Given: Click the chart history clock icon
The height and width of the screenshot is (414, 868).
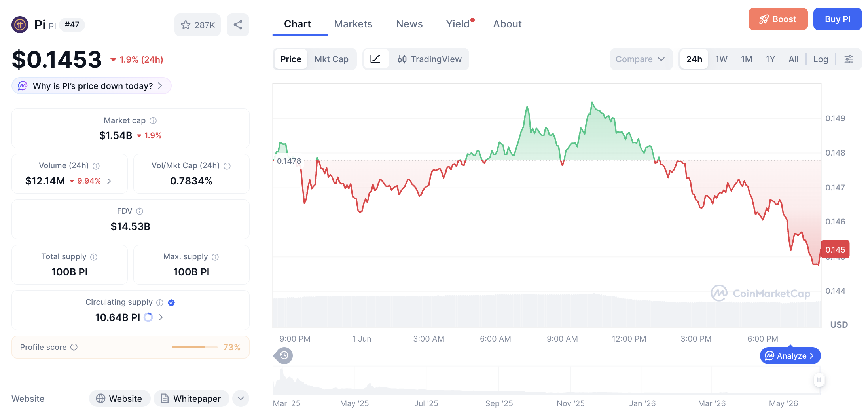Looking at the screenshot, I should (284, 355).
